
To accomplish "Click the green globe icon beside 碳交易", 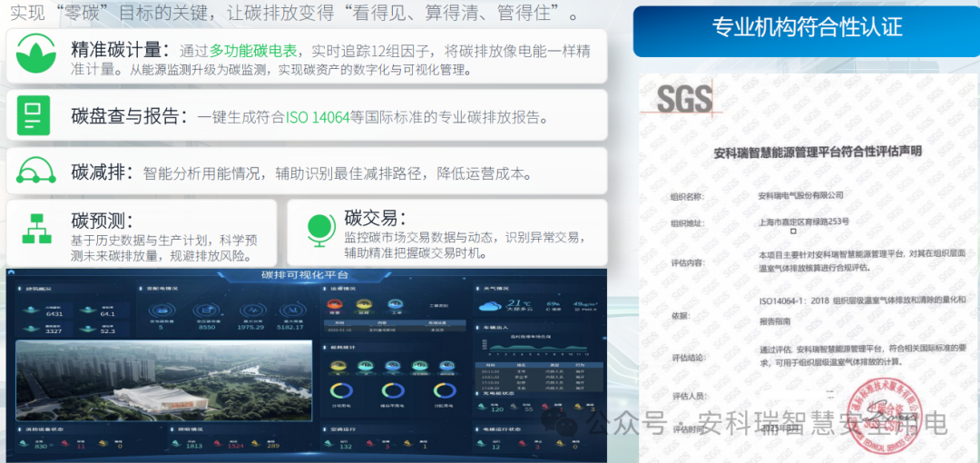I will coord(321,229).
